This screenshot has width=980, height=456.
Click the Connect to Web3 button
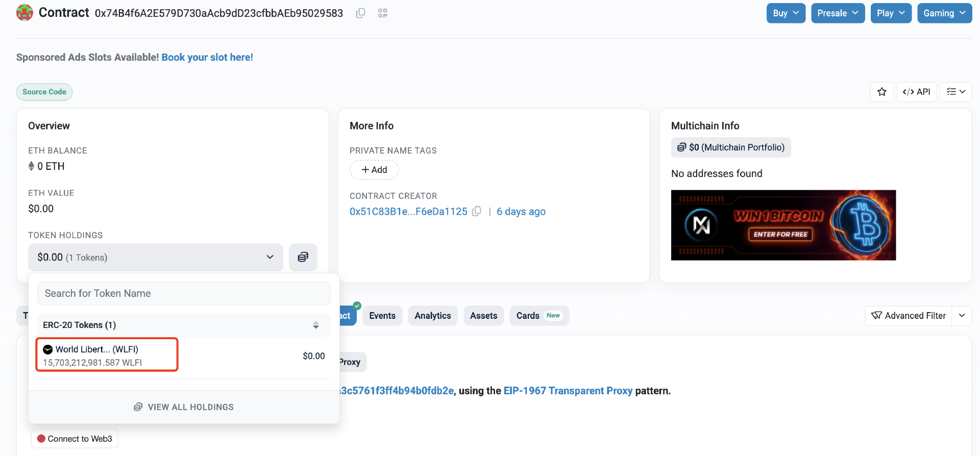tap(75, 439)
